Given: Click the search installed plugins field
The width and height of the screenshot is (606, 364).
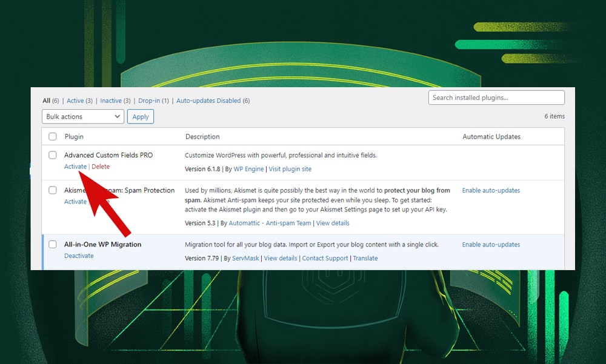Looking at the screenshot, I should point(496,97).
